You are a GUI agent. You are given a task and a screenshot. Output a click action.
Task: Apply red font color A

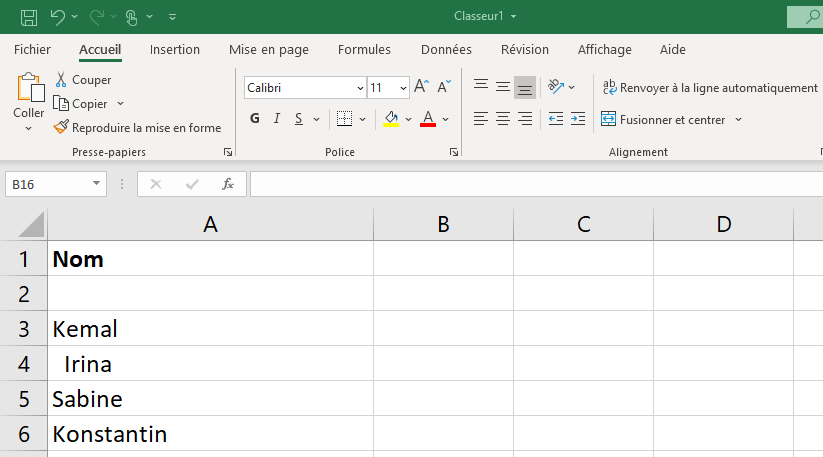pyautogui.click(x=428, y=119)
